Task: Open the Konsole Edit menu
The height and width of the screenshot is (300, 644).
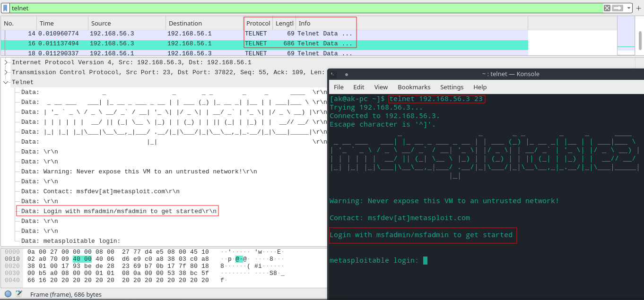Action: pos(359,87)
